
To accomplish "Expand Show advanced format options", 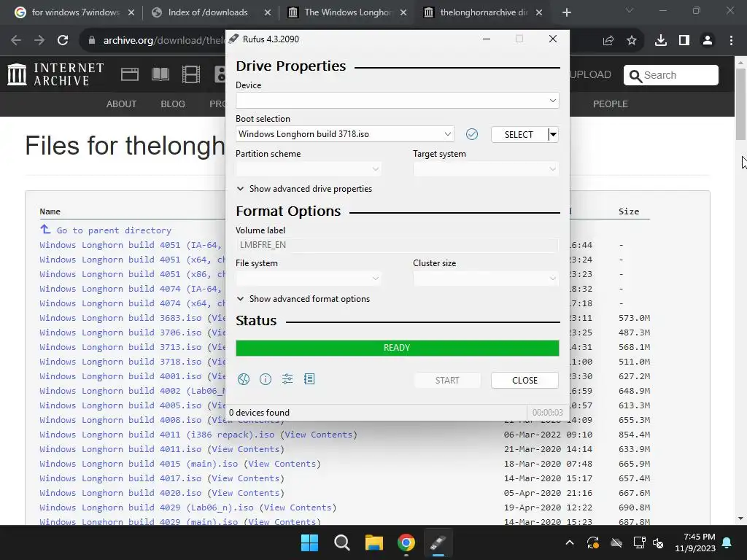I will pos(303,299).
